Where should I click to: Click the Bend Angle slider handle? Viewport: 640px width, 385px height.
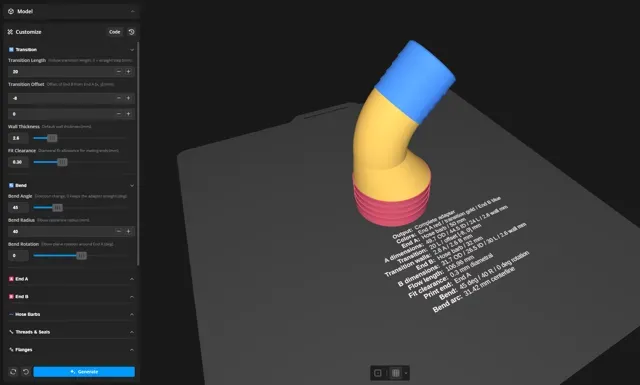[x=58, y=207]
